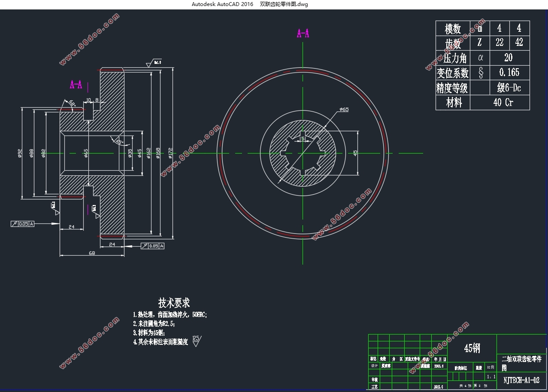This screenshot has height=392, width=548.
Task: Click the 级6-Dc precision grade cell
Action: tap(509, 87)
